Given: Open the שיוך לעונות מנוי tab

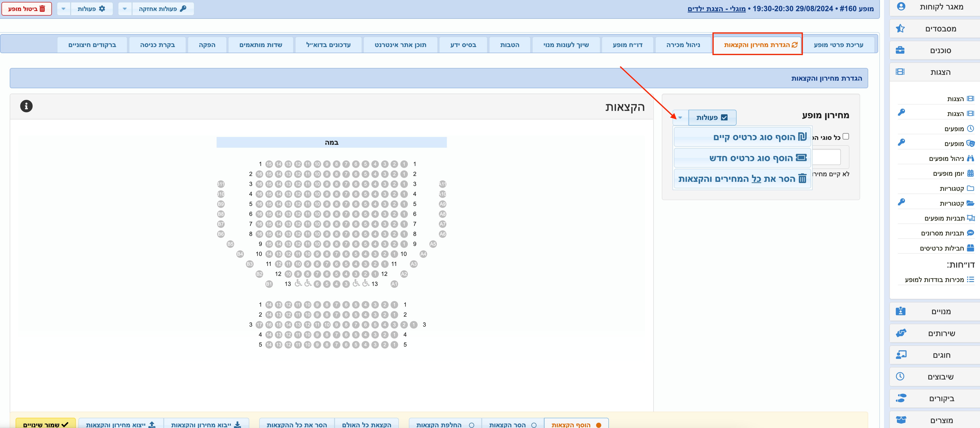Looking at the screenshot, I should [566, 45].
